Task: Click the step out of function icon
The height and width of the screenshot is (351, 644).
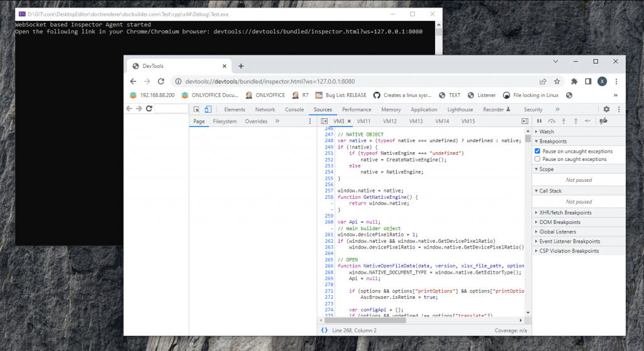Action: [576, 121]
